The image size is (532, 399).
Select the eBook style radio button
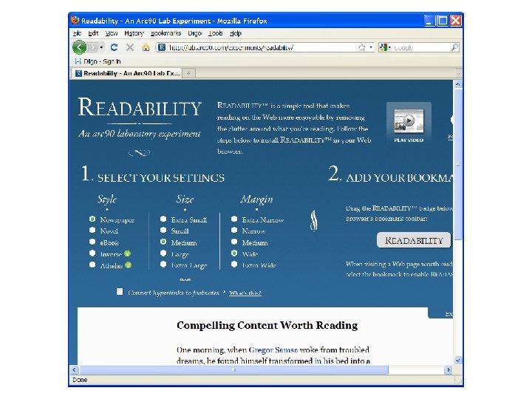[x=92, y=242]
